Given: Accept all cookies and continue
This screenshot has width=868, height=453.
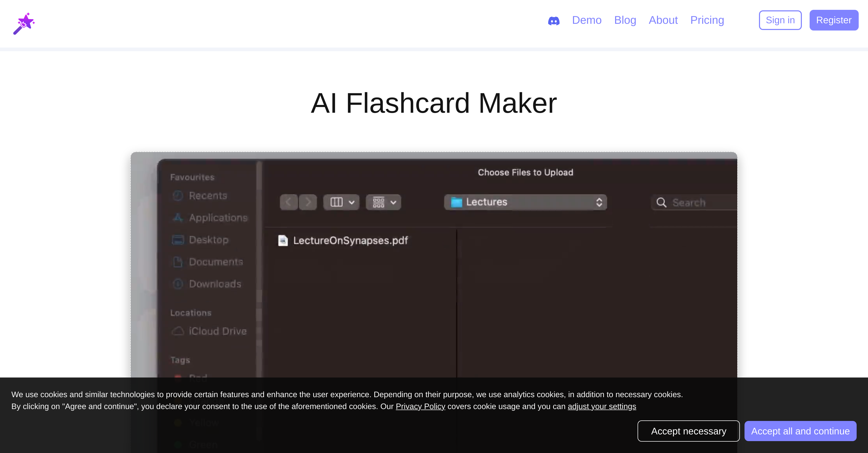Looking at the screenshot, I should click(800, 431).
